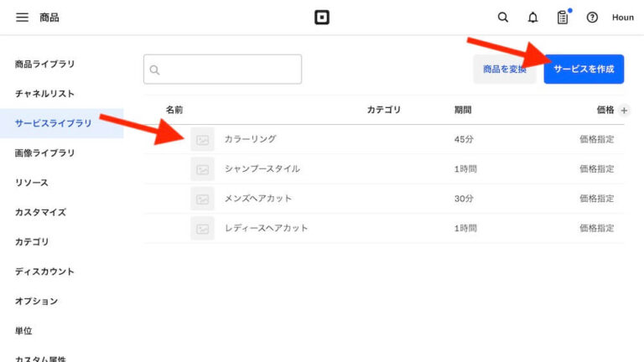Viewport: 644px width, 362px height.
Task: Open the help question mark icon
Action: point(592,18)
